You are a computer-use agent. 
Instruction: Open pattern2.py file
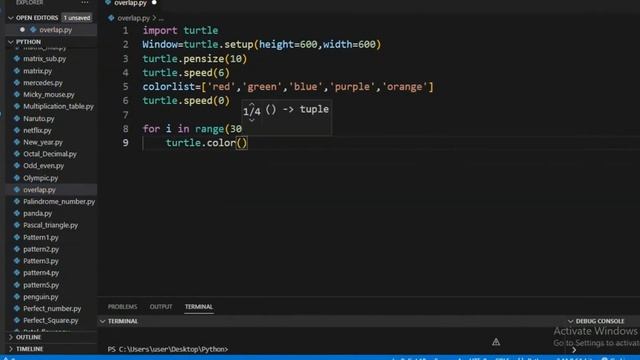point(41,249)
